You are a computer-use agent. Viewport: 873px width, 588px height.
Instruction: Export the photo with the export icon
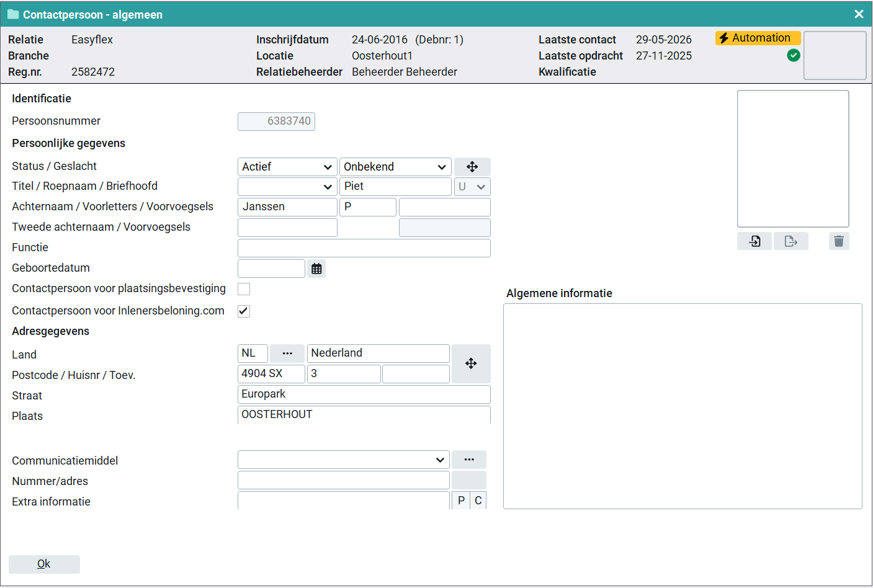point(791,241)
